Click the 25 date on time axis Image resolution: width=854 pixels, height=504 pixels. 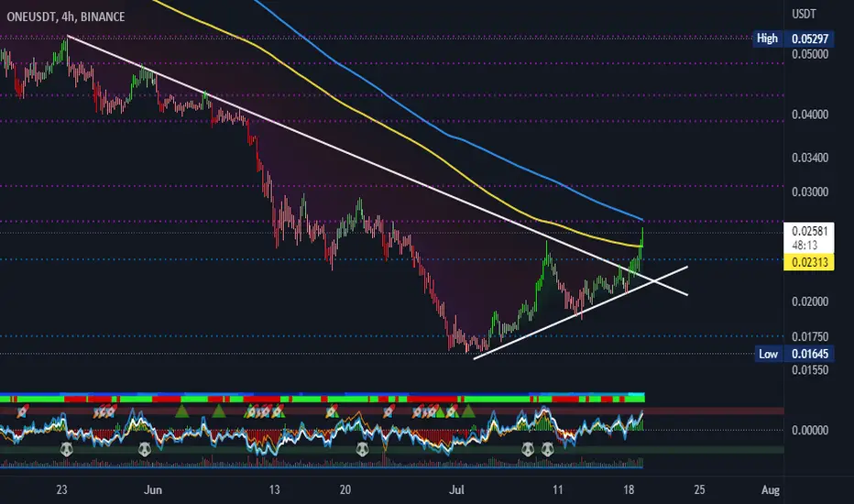pyautogui.click(x=699, y=490)
